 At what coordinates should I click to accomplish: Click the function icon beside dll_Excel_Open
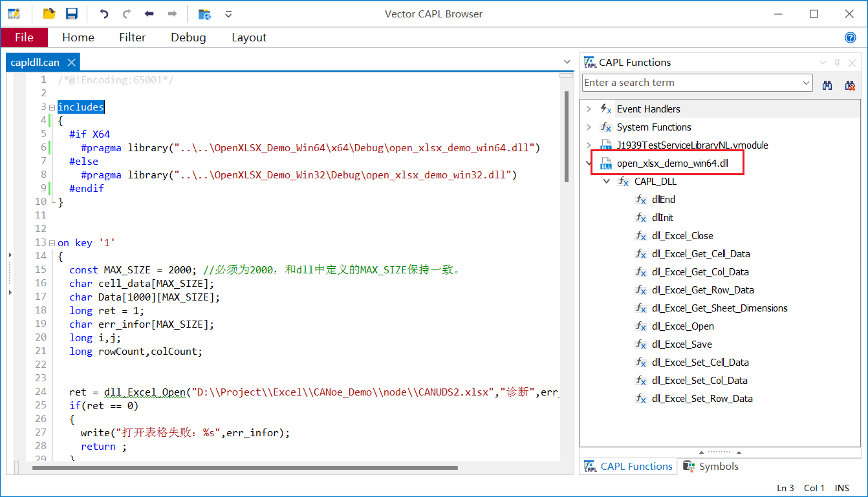click(x=641, y=326)
